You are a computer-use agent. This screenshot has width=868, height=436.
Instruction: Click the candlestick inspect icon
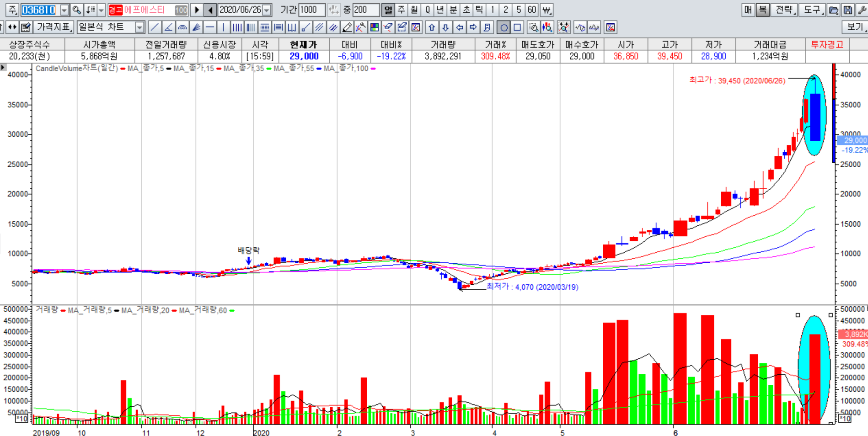point(547,27)
